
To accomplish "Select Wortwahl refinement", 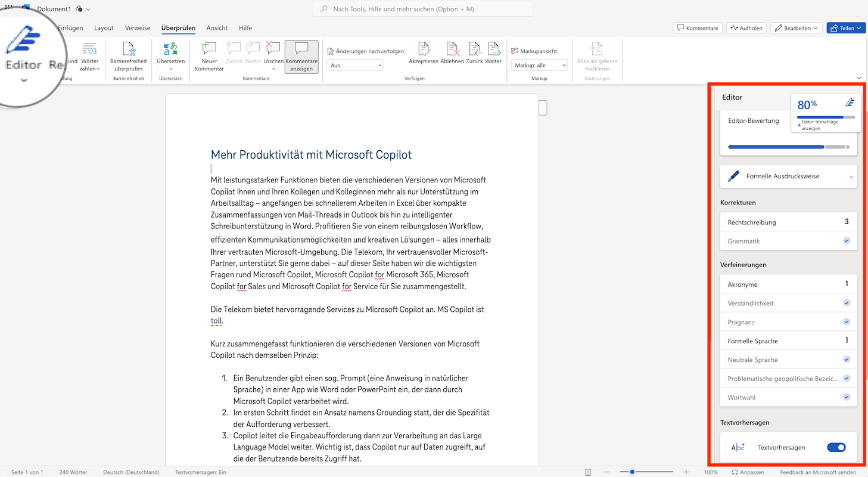I will pos(789,397).
